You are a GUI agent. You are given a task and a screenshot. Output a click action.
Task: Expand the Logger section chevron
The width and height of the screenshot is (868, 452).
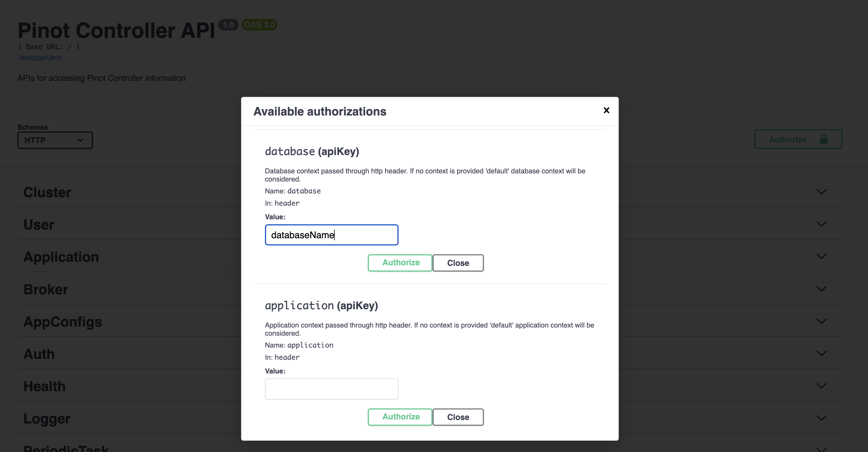click(821, 418)
